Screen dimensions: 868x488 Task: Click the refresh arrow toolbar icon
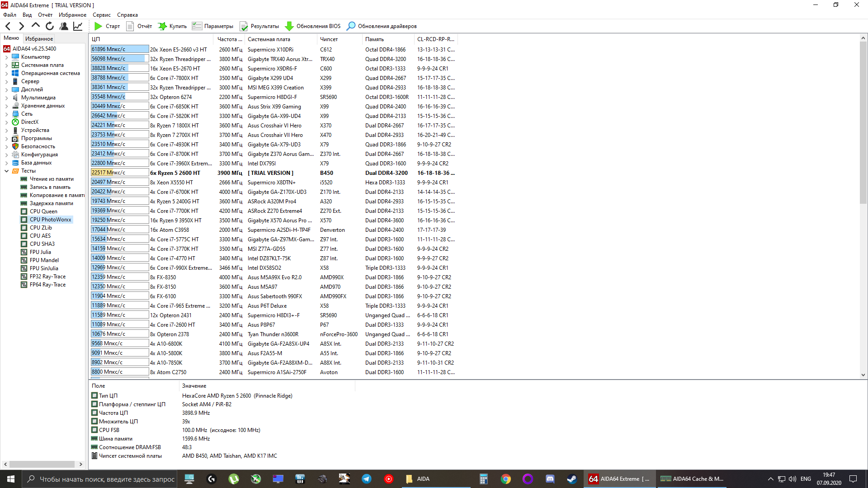pyautogui.click(x=50, y=26)
